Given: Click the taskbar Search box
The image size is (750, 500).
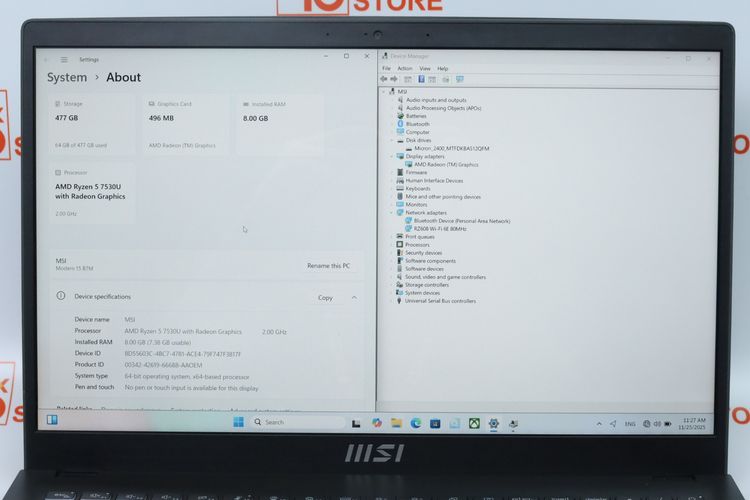Looking at the screenshot, I should coord(298,422).
